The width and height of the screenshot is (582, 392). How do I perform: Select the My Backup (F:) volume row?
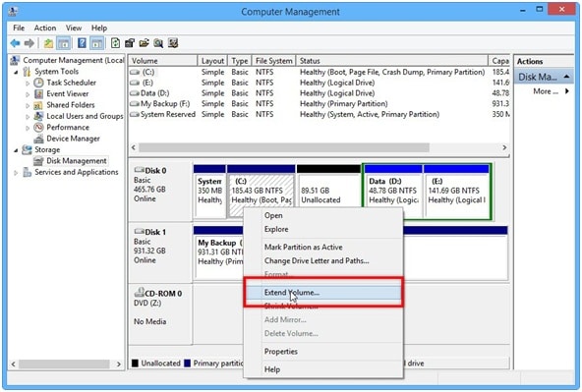point(320,104)
